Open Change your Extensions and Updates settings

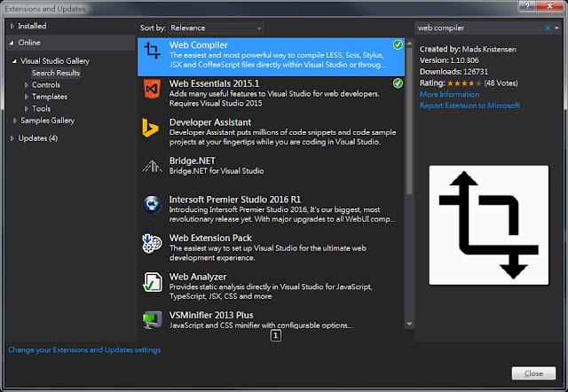click(x=84, y=349)
